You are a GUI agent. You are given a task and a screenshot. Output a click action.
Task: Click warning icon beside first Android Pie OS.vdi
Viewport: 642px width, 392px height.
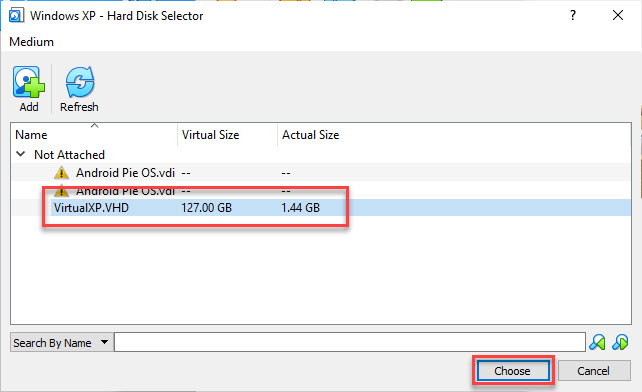coord(61,173)
